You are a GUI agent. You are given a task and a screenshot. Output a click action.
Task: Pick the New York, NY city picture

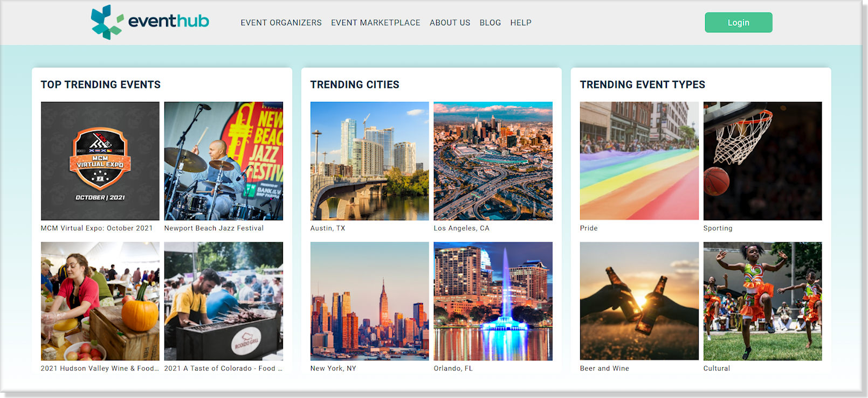tap(370, 301)
